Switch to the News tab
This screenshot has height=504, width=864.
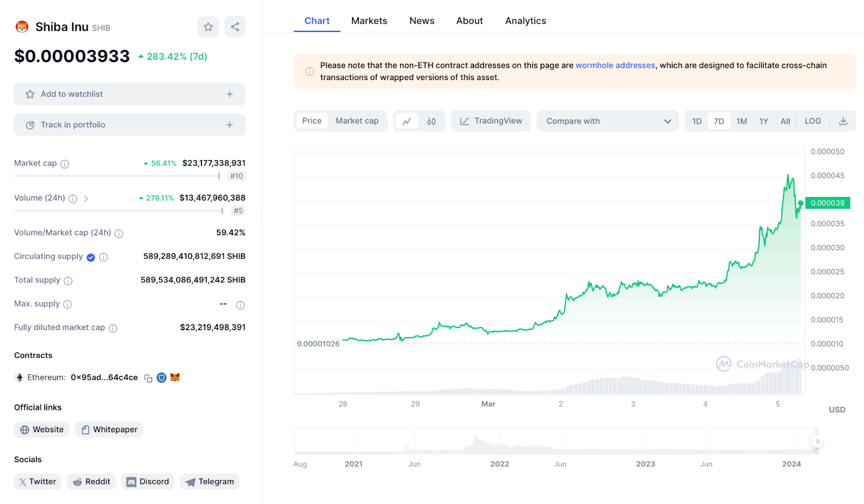[x=422, y=21]
